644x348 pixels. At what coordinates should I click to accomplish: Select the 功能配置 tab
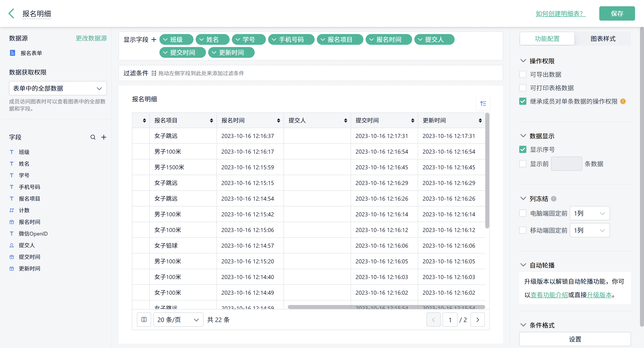click(547, 39)
